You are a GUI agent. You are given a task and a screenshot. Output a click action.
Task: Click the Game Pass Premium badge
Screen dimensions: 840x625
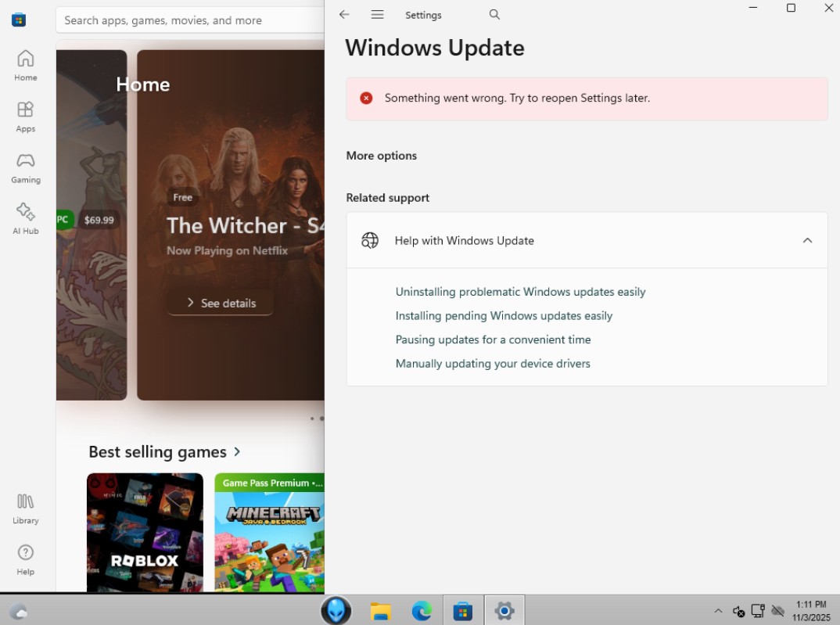tap(270, 483)
